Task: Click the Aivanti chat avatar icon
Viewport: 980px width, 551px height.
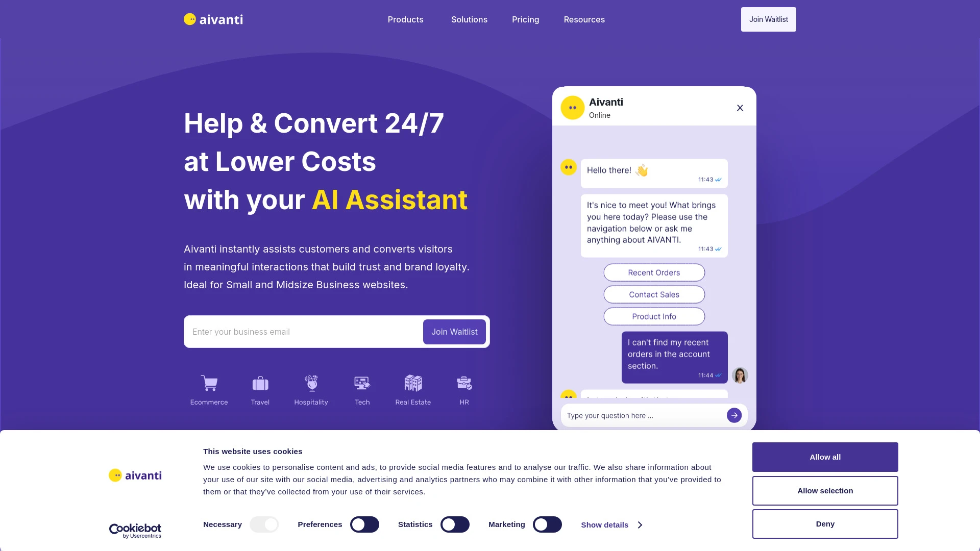Action: pyautogui.click(x=573, y=108)
